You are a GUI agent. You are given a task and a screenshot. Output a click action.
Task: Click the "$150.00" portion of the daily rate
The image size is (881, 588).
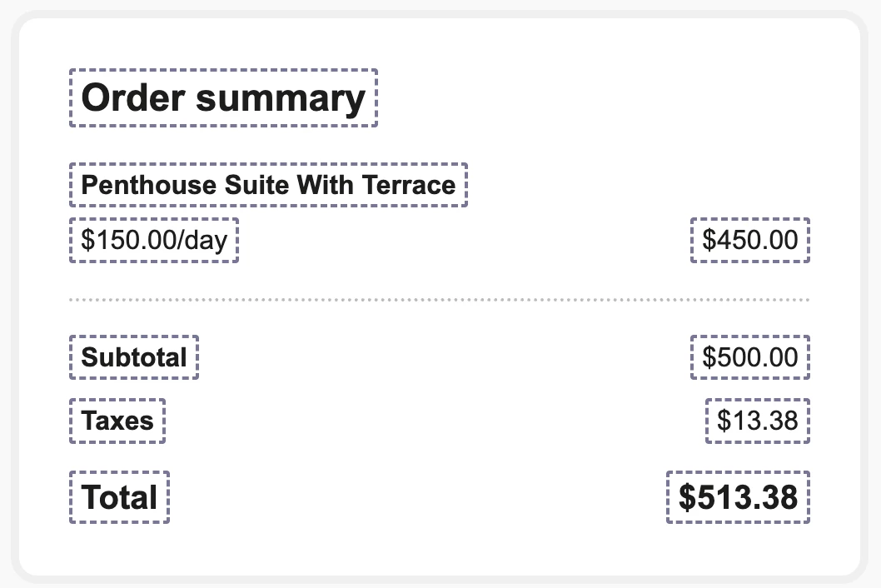tap(127, 241)
